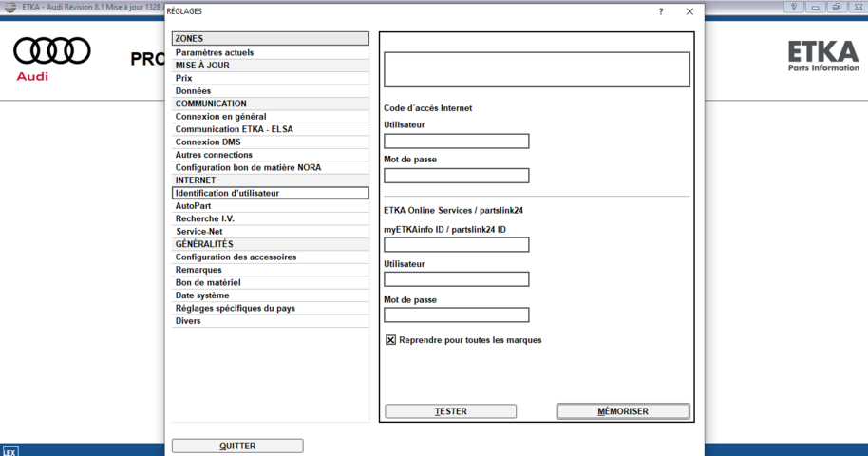Viewport: 868px width, 456px height.
Task: Click the LEX icon in status bar
Action: point(9,451)
